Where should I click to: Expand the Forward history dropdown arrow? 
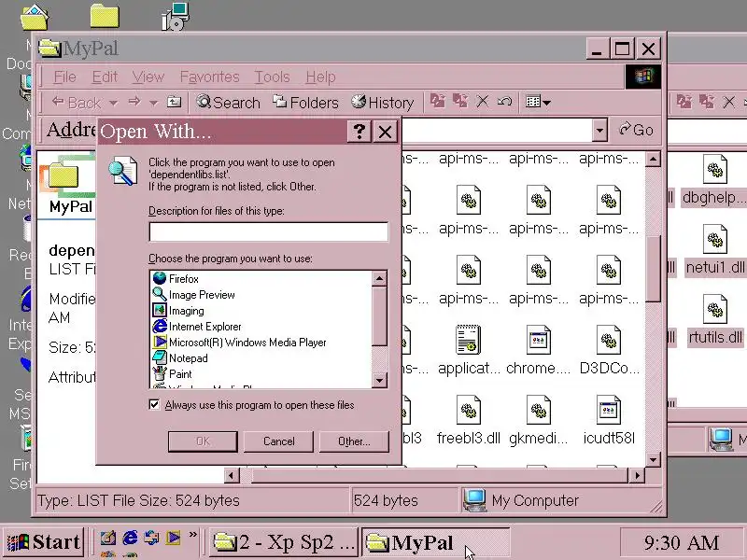(x=153, y=103)
